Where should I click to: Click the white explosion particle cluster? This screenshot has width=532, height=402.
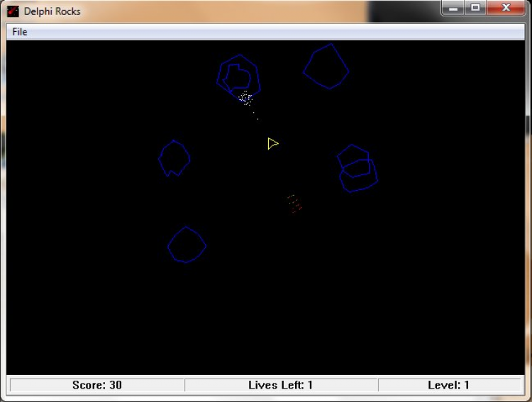coord(245,99)
